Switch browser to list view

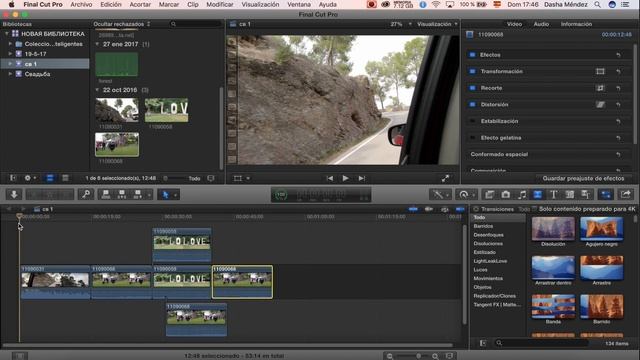(x=65, y=178)
